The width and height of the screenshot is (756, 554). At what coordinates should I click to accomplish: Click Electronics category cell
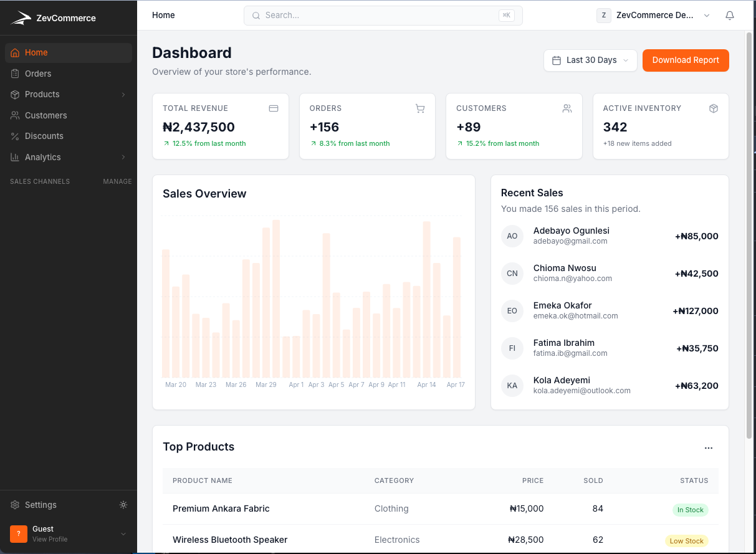[397, 540]
